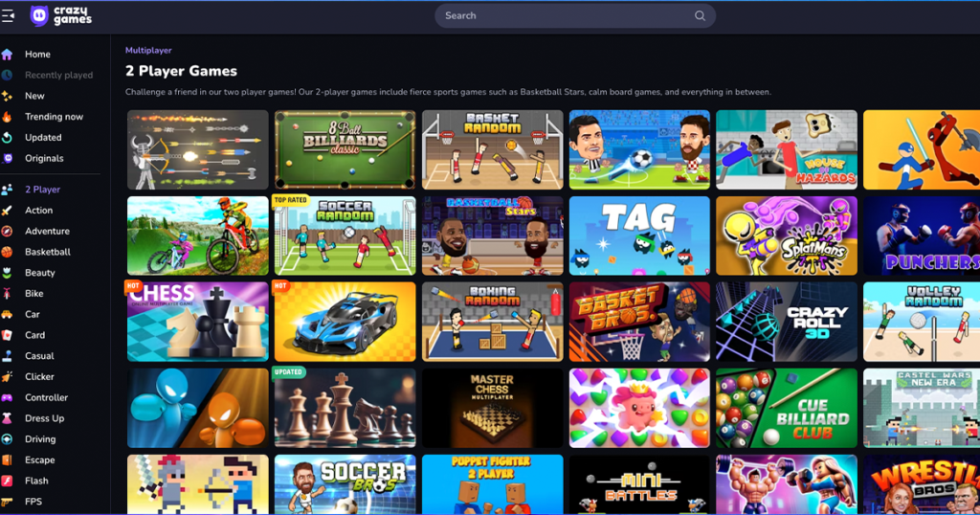Open the Chess online multiplayer game
The height and width of the screenshot is (515, 980).
tap(198, 322)
